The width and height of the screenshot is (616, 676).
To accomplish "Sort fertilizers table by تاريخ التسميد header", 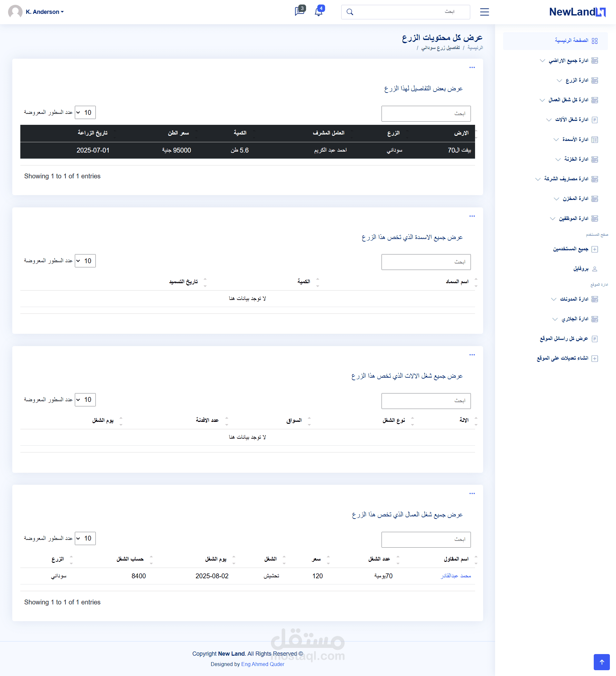I will [x=184, y=282].
